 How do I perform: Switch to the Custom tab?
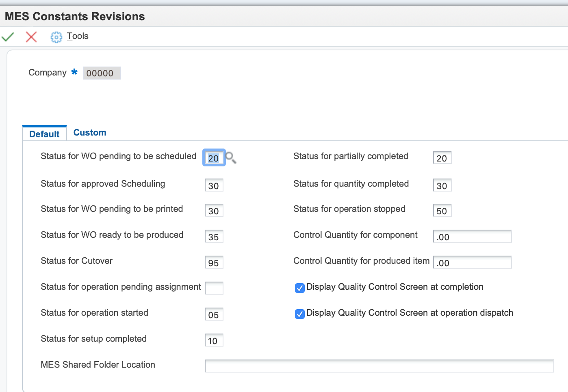click(90, 133)
